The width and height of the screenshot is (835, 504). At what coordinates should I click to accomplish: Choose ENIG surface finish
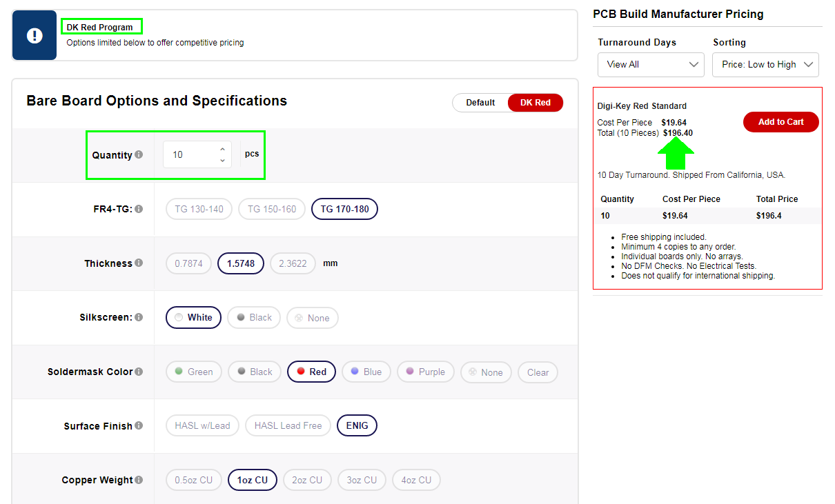click(x=357, y=425)
